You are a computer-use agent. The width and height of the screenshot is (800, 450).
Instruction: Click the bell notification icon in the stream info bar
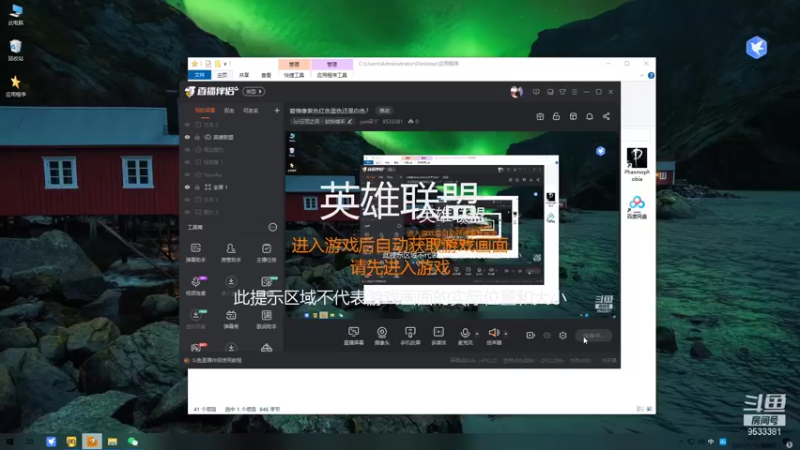click(589, 116)
